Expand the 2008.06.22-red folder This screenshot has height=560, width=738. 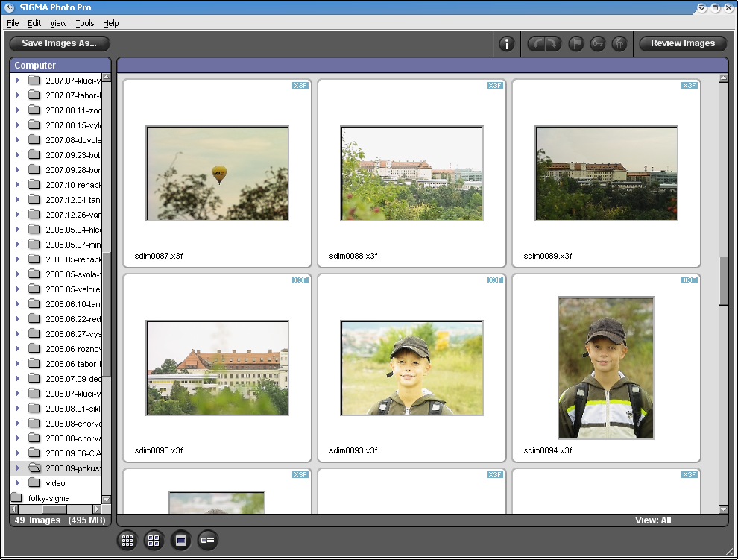(17, 319)
